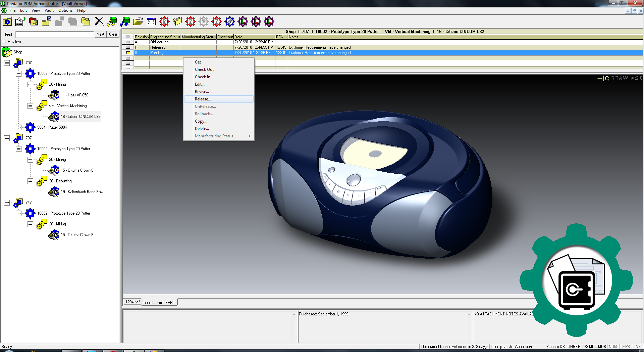Collapse the 707 tree branch

[7, 63]
